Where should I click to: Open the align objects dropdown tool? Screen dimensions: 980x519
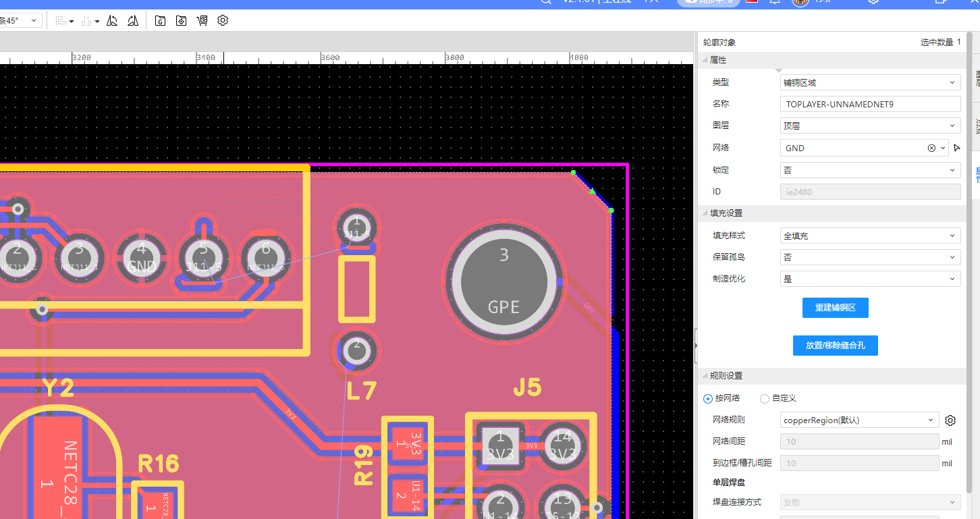tap(65, 21)
